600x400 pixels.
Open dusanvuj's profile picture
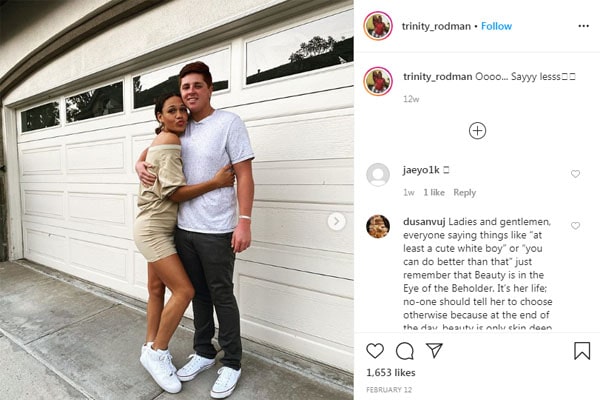(378, 227)
